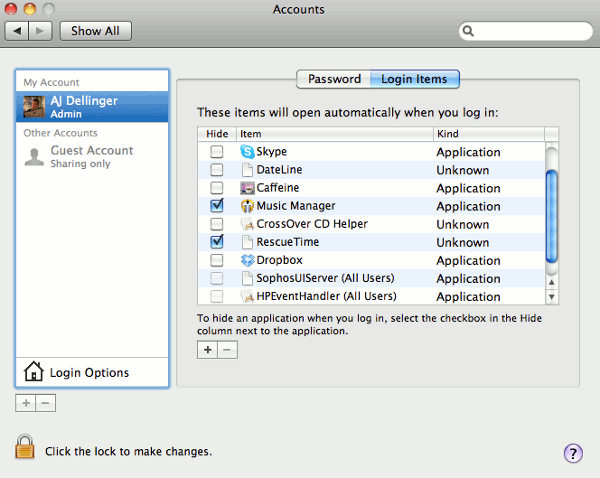Click the lock icon to make changes
The height and width of the screenshot is (478, 600).
[25, 447]
